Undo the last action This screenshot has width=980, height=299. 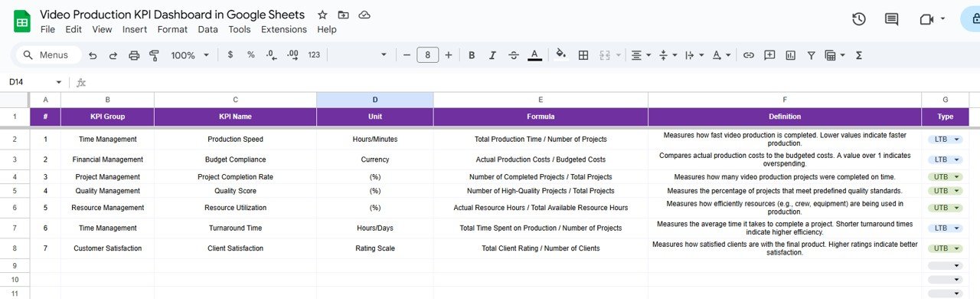click(x=93, y=55)
